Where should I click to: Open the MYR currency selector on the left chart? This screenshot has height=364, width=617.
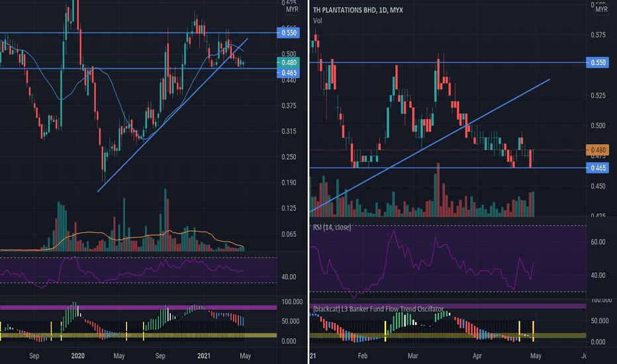[x=292, y=9]
